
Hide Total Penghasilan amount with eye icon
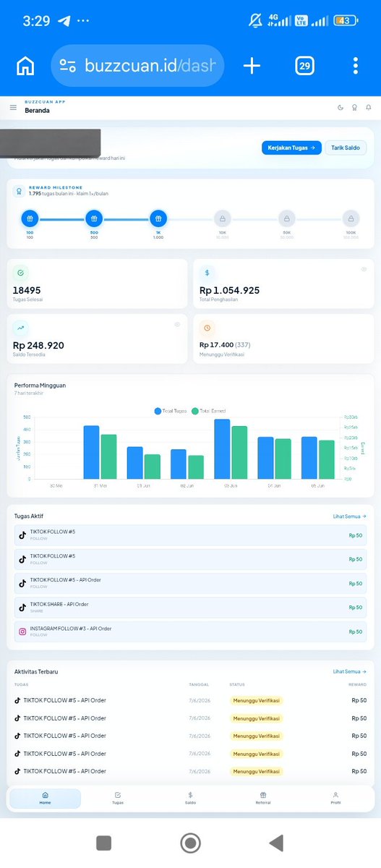tap(364, 268)
